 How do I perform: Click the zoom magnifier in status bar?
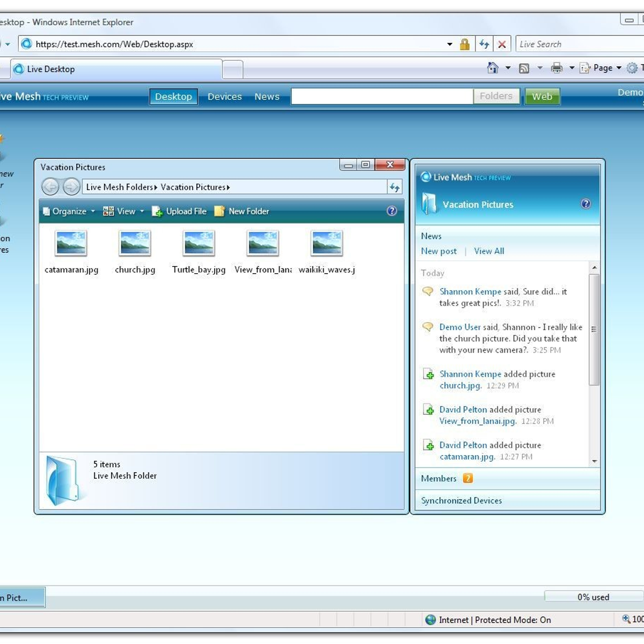626,619
